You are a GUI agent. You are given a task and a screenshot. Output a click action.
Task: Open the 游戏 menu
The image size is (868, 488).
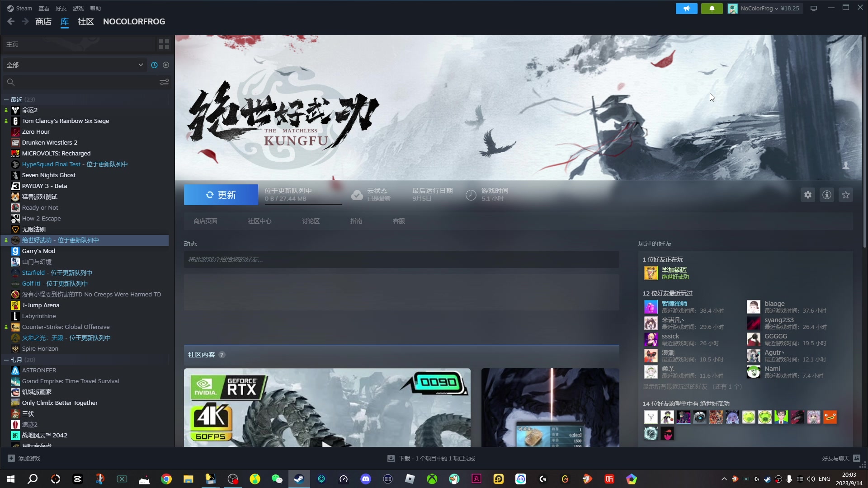tap(78, 8)
